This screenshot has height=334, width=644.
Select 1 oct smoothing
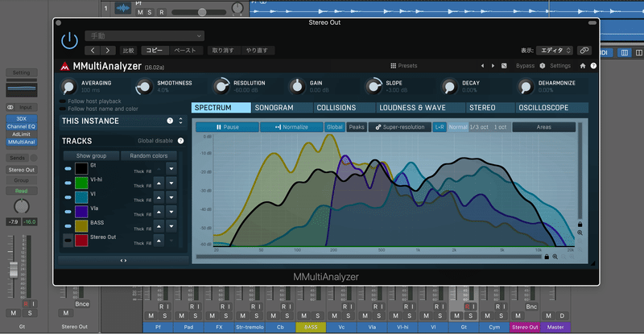(500, 127)
